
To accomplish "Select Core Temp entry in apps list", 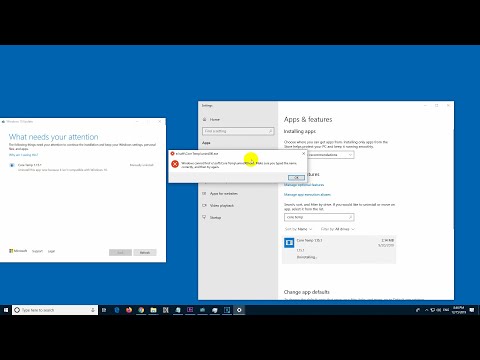I will 339,250.
